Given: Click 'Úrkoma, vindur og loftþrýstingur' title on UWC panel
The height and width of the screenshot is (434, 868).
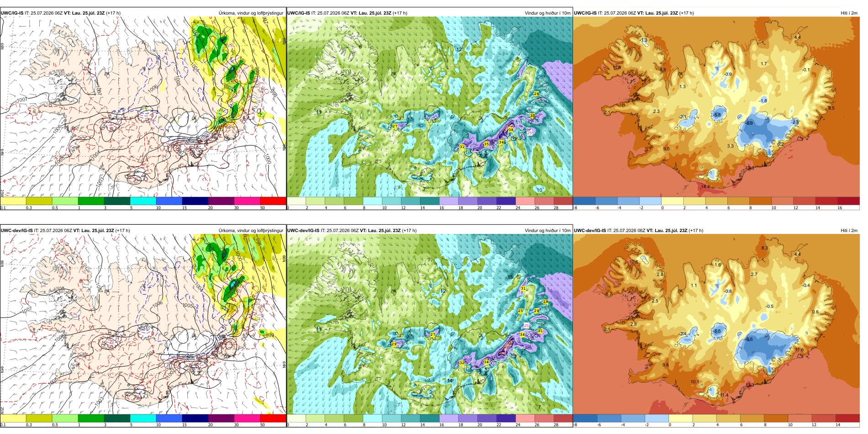Looking at the screenshot, I should pos(251,13).
